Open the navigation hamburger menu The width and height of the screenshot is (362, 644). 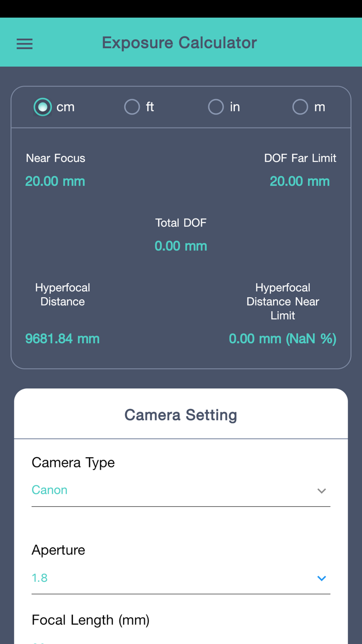[x=24, y=43]
